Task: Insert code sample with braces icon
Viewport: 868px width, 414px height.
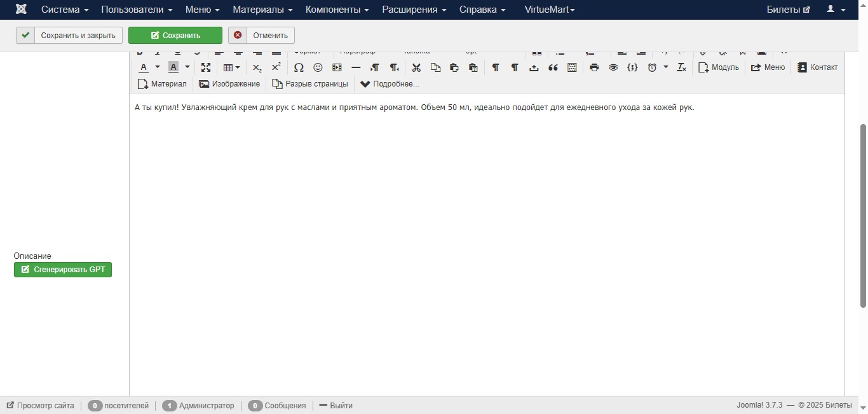Action: [x=632, y=67]
